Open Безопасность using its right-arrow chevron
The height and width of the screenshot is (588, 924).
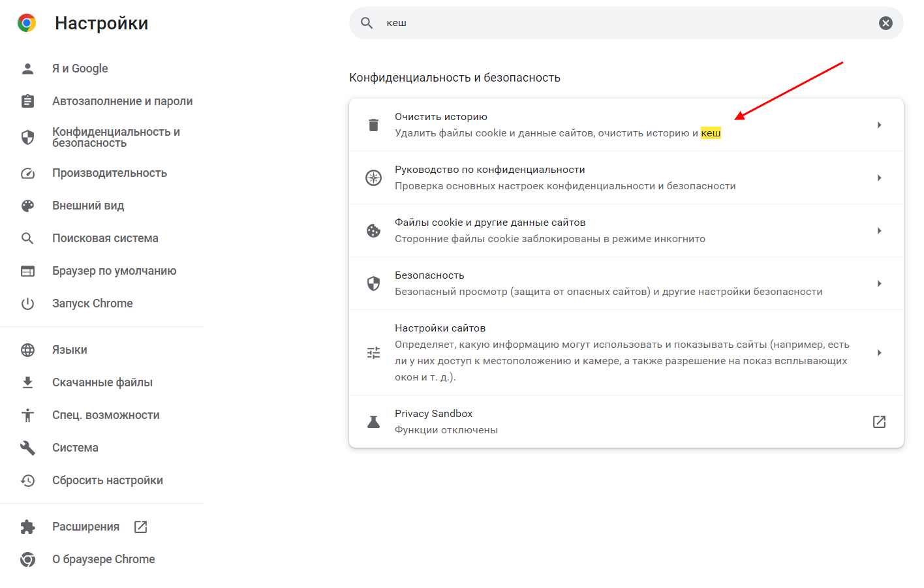click(879, 283)
